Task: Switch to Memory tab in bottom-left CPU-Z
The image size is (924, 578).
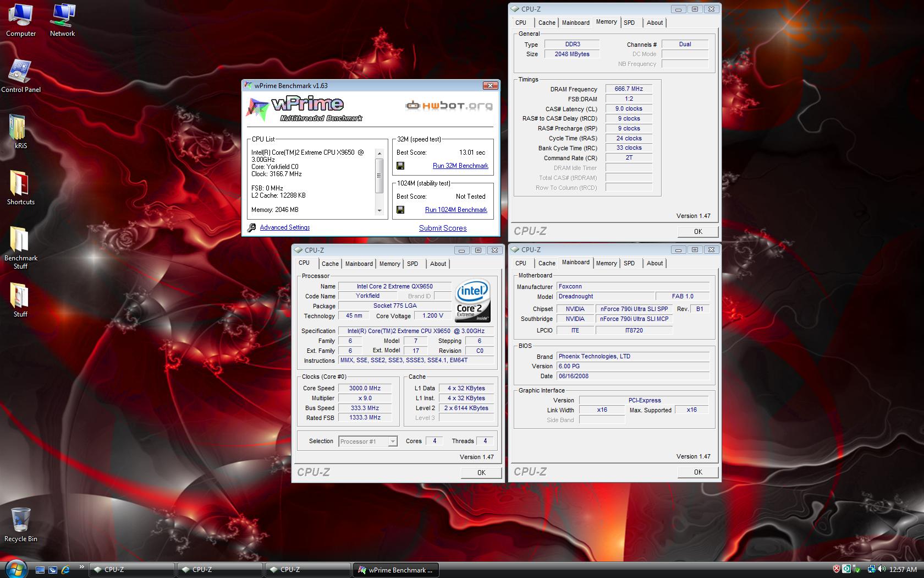Action: [x=389, y=264]
